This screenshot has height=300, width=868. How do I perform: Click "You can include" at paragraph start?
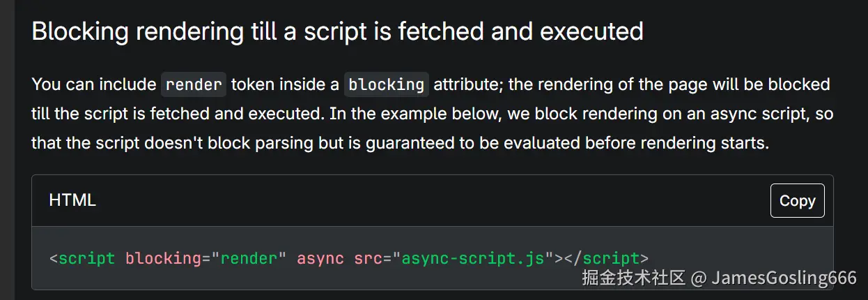[x=93, y=85]
